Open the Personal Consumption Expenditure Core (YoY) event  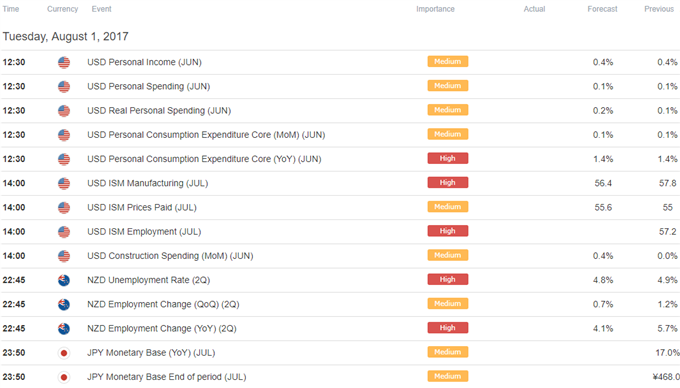pyautogui.click(x=204, y=159)
